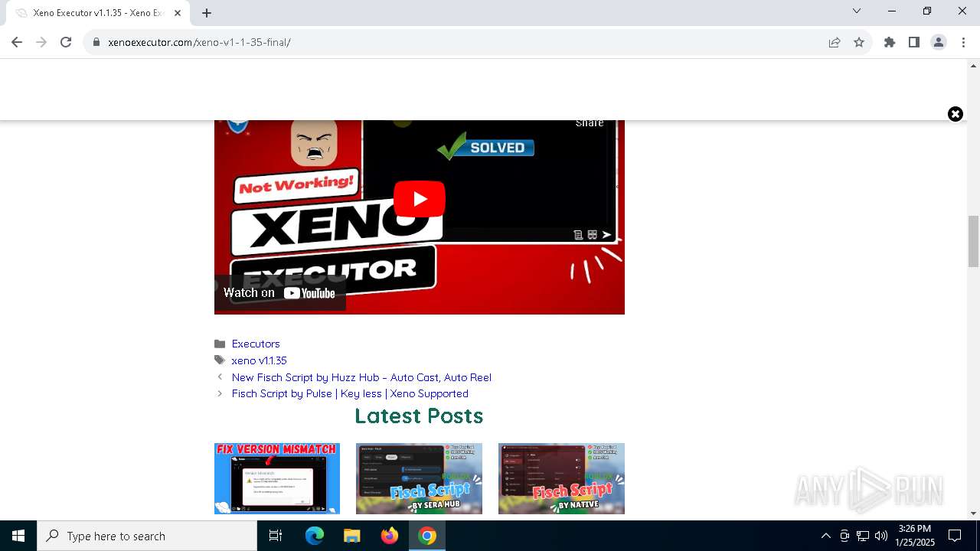This screenshot has height=551, width=980.
Task: Open the Chrome three-dot menu
Action: pyautogui.click(x=963, y=42)
